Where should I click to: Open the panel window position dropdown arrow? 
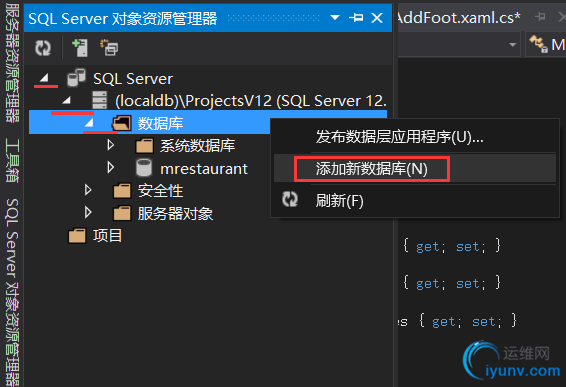click(x=335, y=17)
